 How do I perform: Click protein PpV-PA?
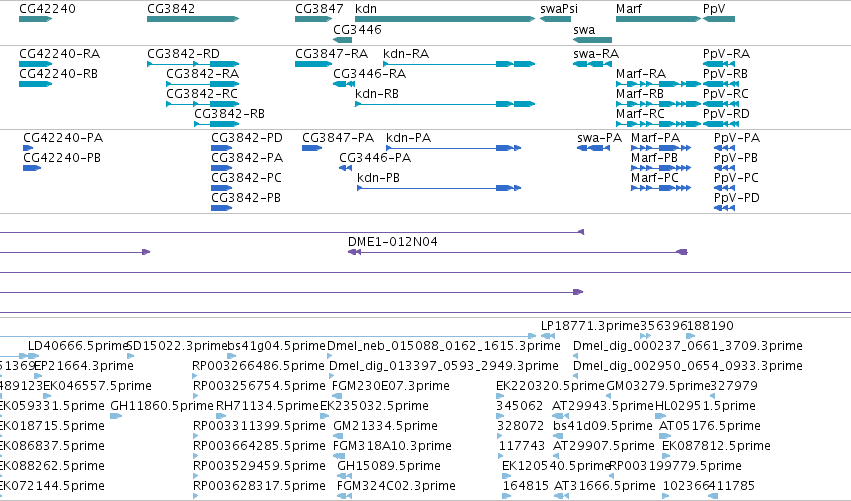tap(725, 148)
